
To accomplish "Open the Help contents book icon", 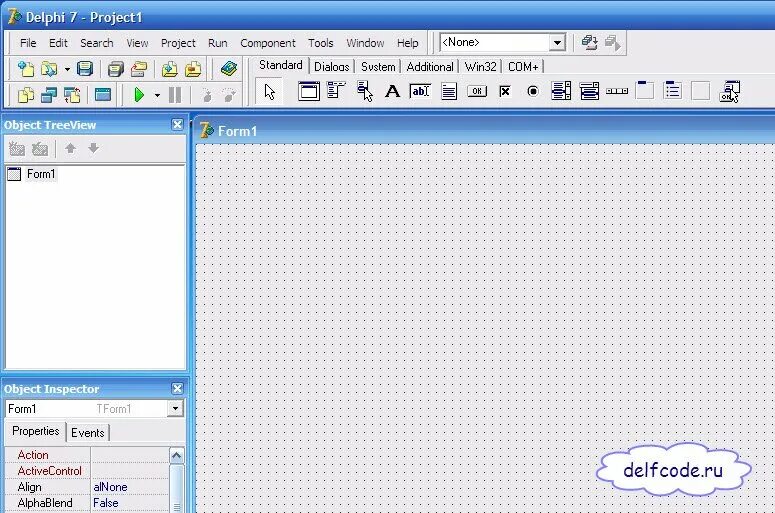I will coord(228,69).
